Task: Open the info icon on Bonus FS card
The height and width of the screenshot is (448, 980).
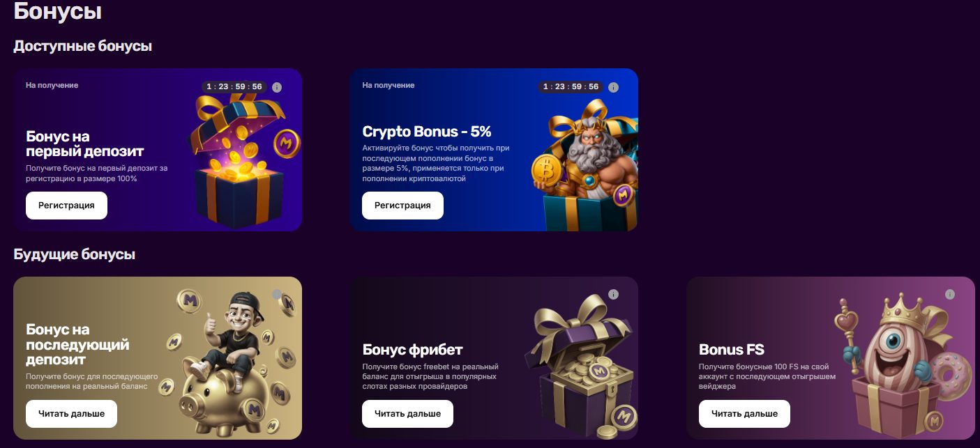Action: point(950,295)
